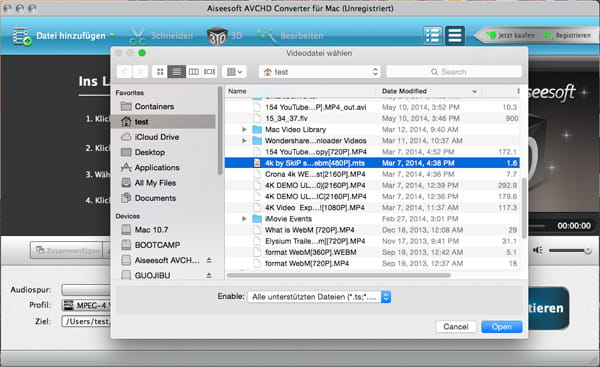
Task: Switch to detailed list view in converter
Action: point(433,36)
